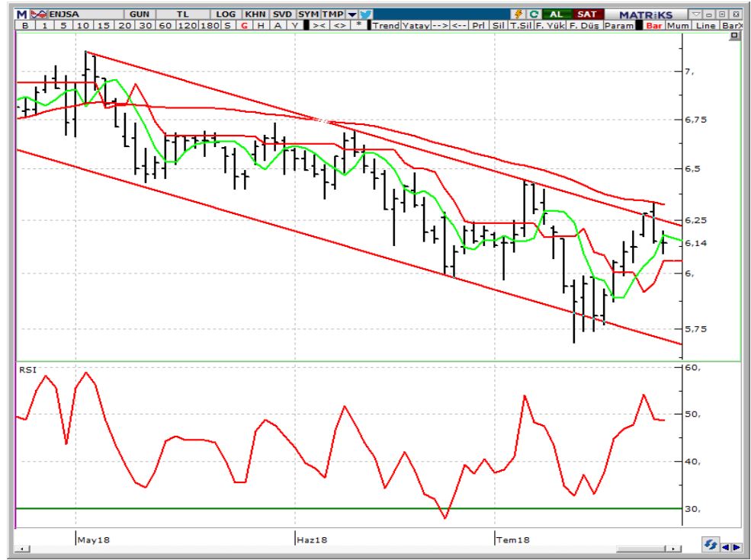
Task: Select the H weekly period
Action: click(261, 25)
